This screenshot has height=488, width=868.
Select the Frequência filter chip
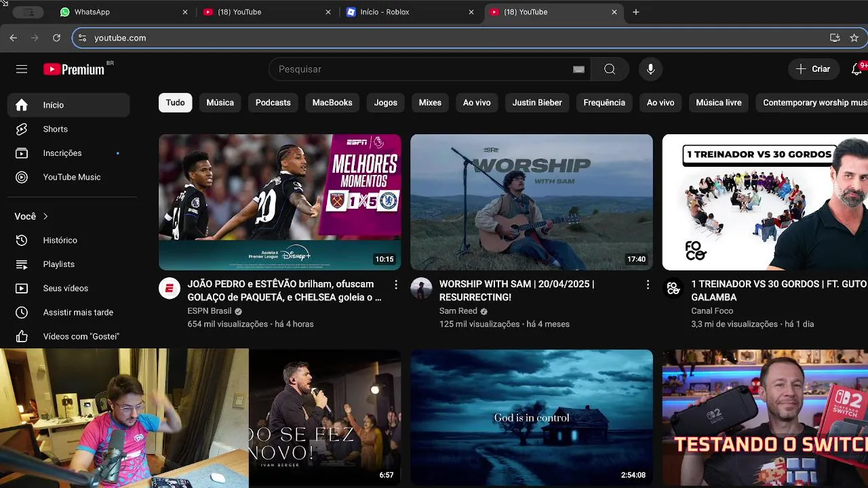(x=604, y=102)
